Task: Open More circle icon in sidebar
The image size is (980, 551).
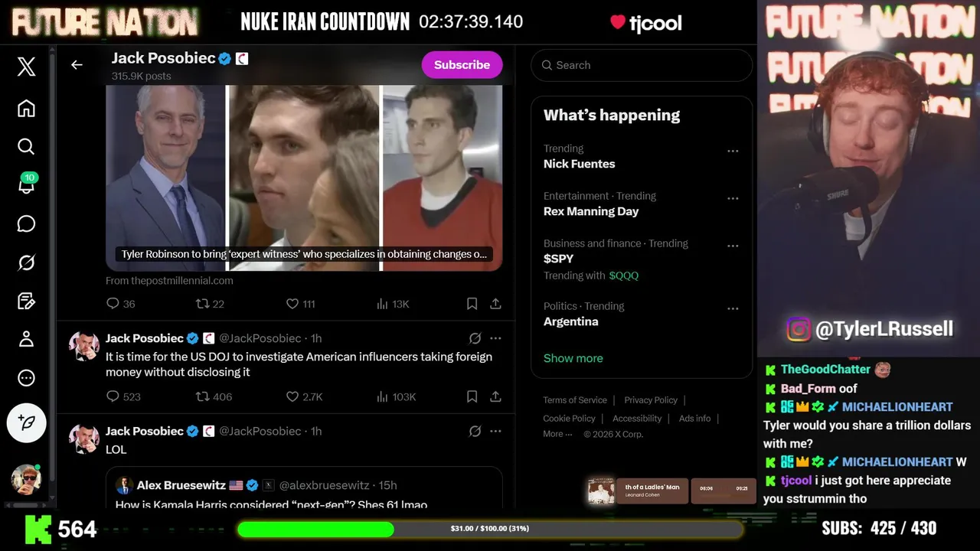Action: [x=26, y=378]
